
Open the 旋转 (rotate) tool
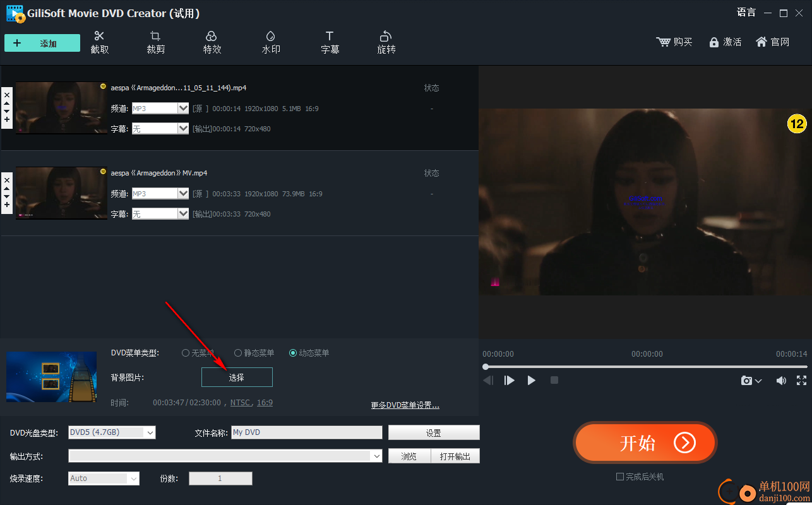coord(386,42)
